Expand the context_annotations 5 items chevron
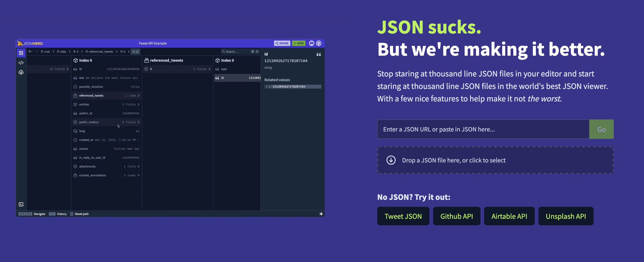Screen dimensions: 644x262 139,175
